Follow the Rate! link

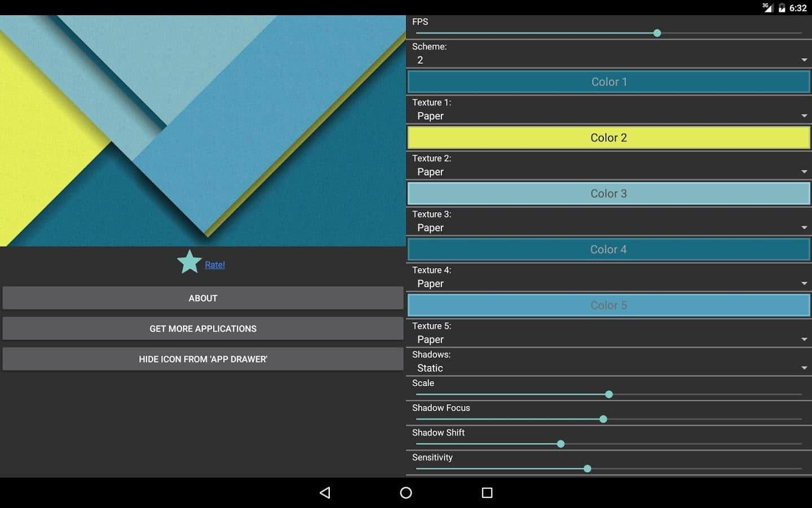pos(215,265)
